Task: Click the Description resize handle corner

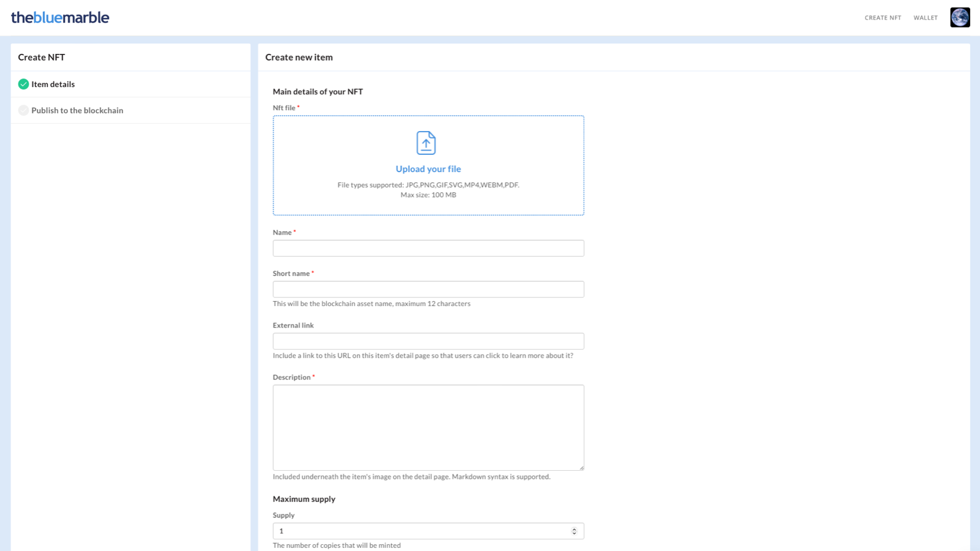Action: tap(581, 468)
